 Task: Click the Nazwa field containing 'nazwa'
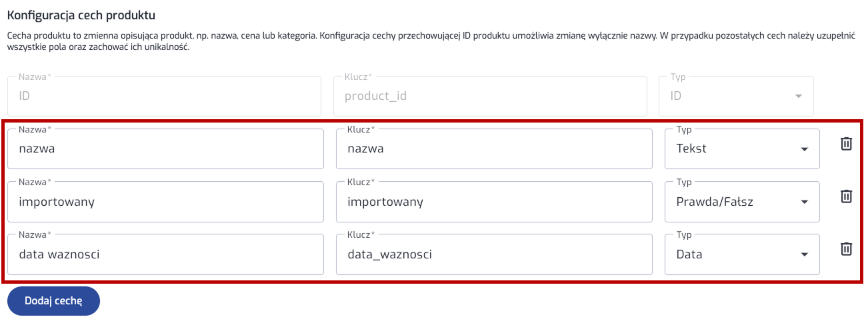coord(165,149)
